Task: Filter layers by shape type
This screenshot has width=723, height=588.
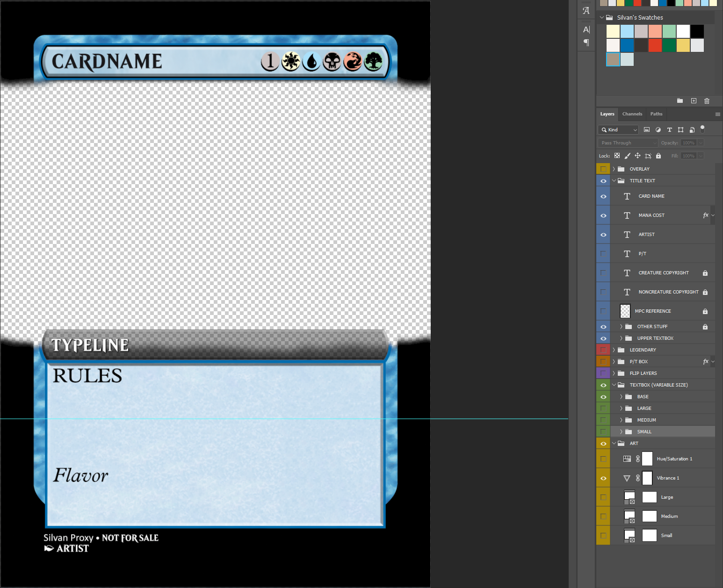Action: pyautogui.click(x=680, y=129)
